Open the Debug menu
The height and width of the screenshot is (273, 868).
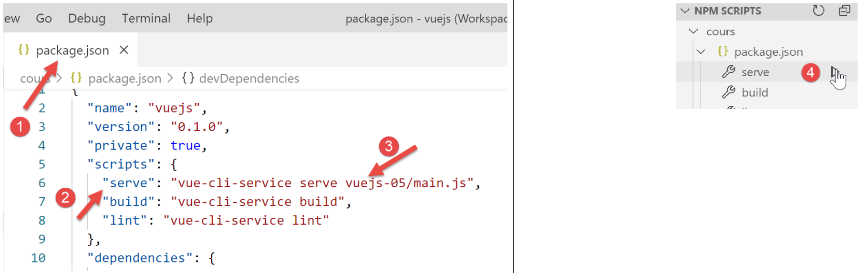[86, 18]
